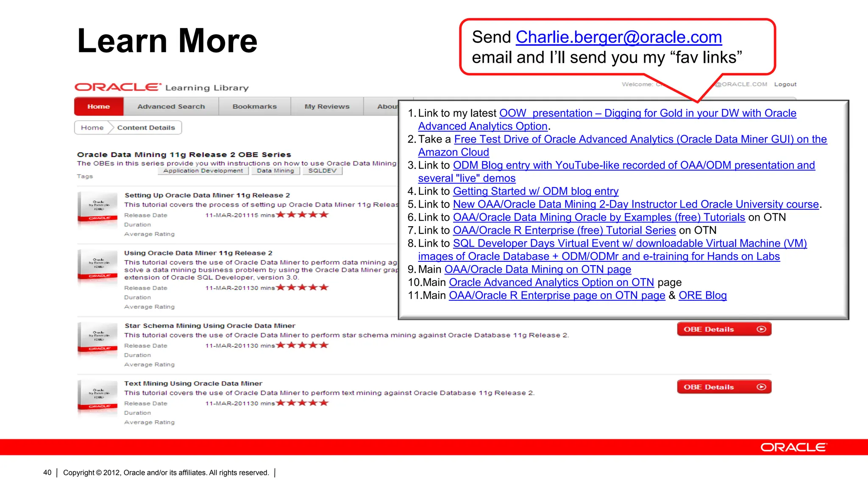Open Setting Up Oracle Data Miner 11g title

click(207, 195)
